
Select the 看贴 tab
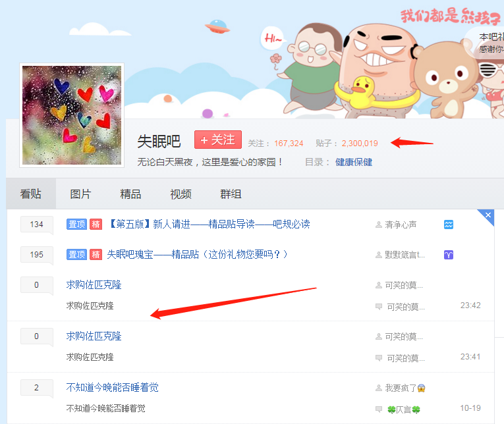pyautogui.click(x=31, y=194)
